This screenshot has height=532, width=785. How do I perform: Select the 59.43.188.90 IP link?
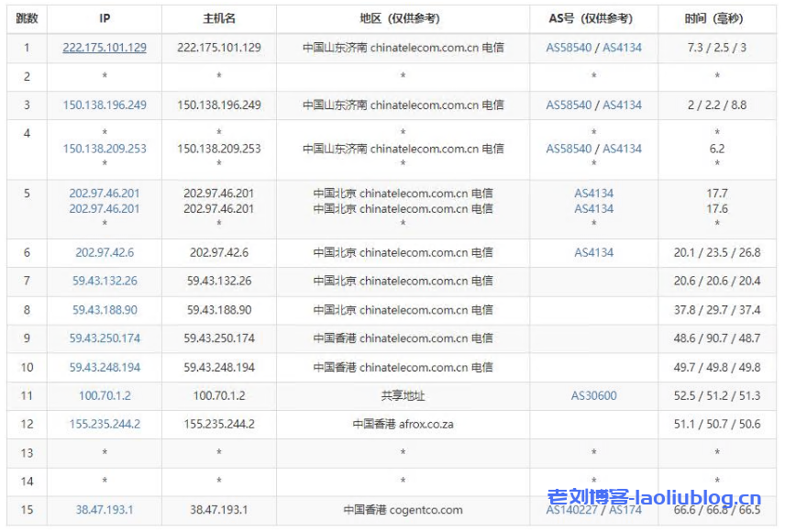[105, 310]
